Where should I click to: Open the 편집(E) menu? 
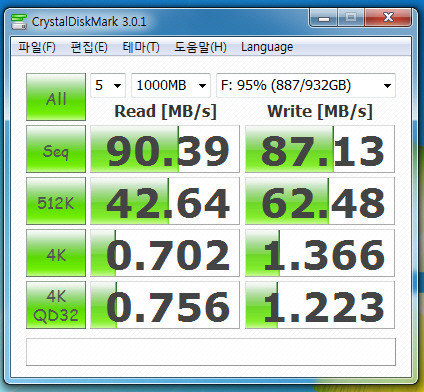pos(89,47)
